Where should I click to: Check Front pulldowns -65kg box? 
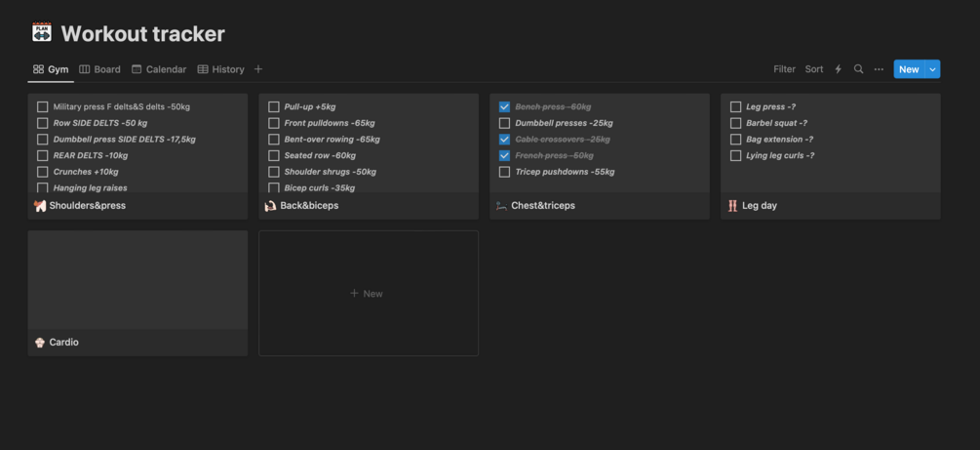[x=274, y=123]
